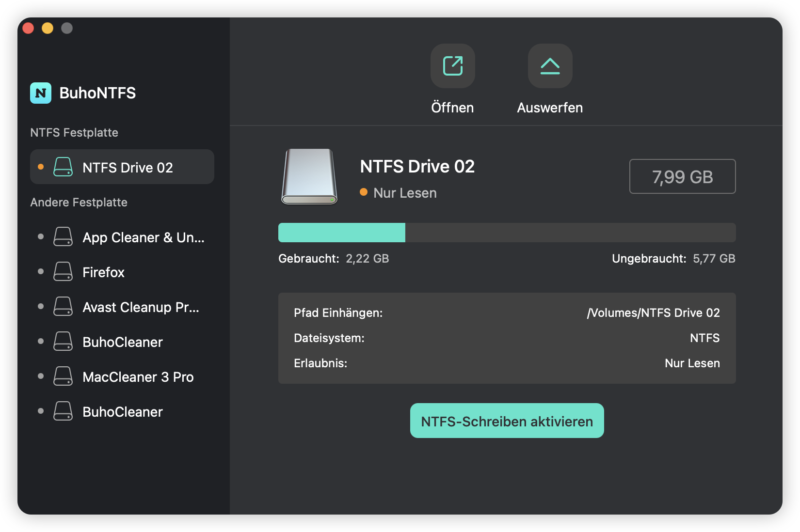Click the Öffnen open-drive icon

tap(452, 66)
